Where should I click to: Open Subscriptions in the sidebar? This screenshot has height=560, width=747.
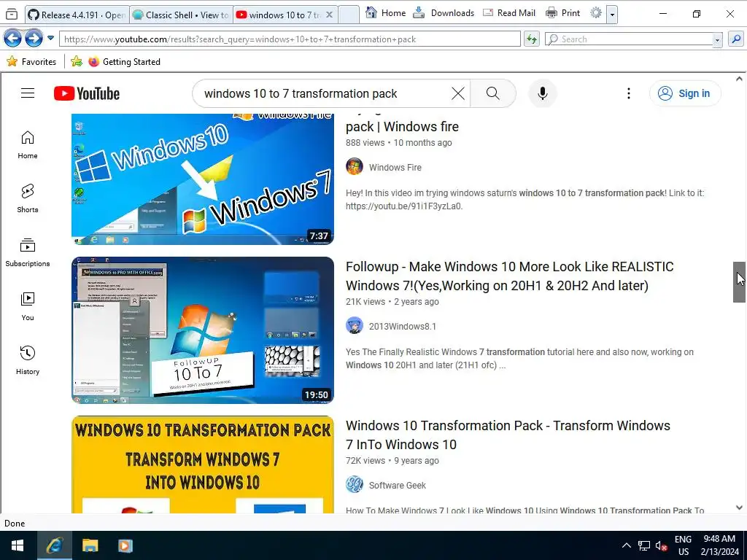pos(28,253)
